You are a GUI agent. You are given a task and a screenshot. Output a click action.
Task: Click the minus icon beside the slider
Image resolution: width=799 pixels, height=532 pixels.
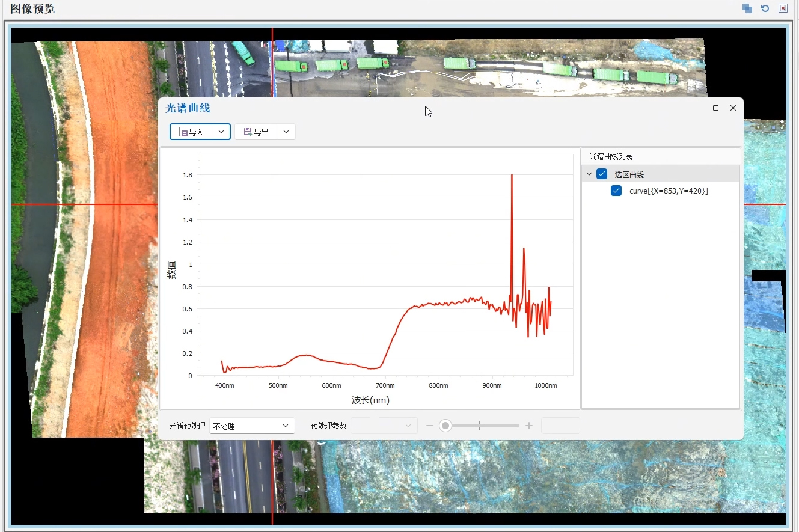click(430, 426)
